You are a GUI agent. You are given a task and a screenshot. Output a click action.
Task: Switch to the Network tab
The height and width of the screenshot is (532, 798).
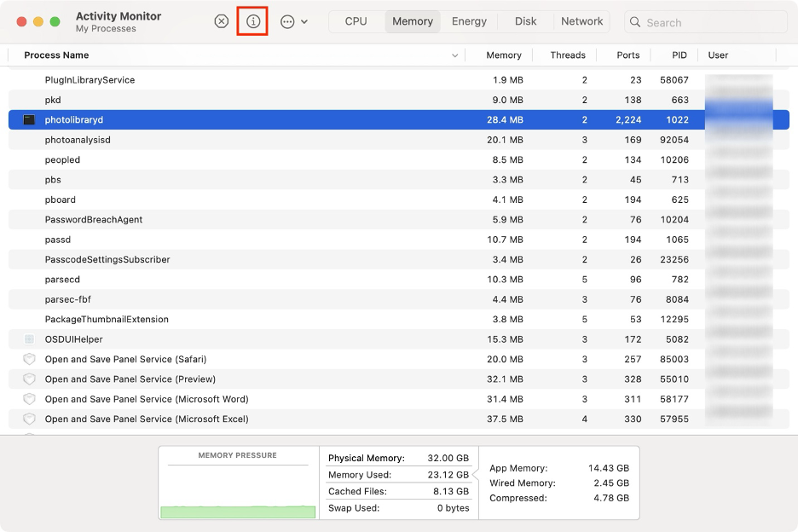(x=581, y=20)
